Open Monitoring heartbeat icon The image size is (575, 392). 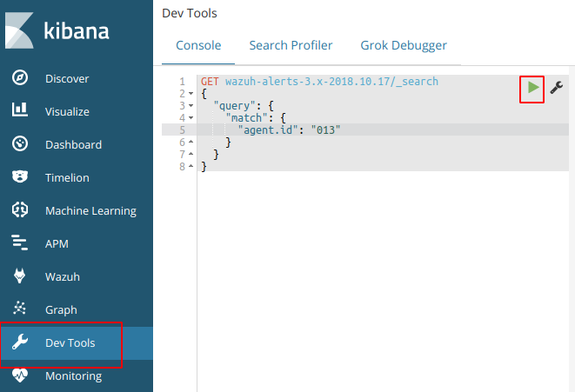click(x=20, y=375)
